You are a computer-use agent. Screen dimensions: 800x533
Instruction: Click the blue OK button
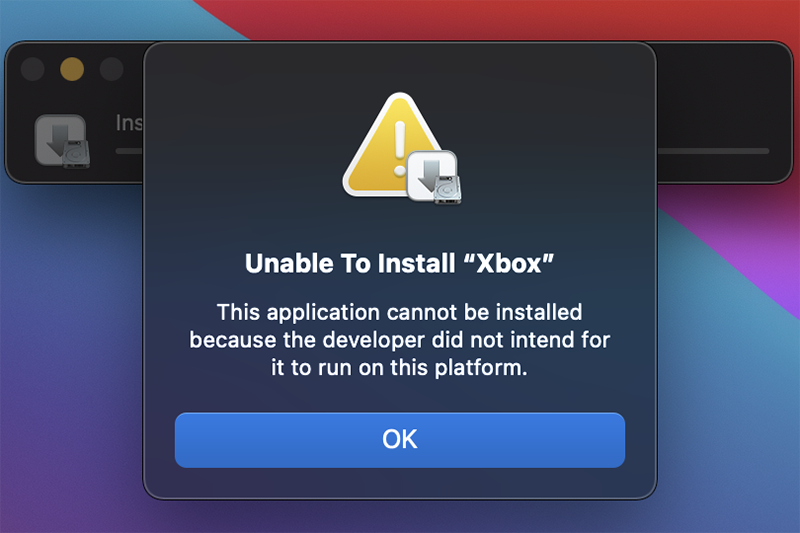[399, 440]
